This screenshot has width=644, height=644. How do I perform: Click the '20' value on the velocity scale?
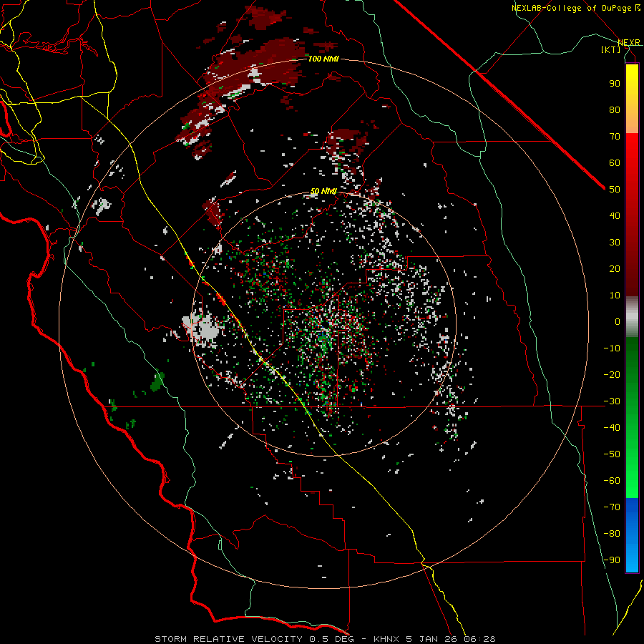click(x=615, y=268)
